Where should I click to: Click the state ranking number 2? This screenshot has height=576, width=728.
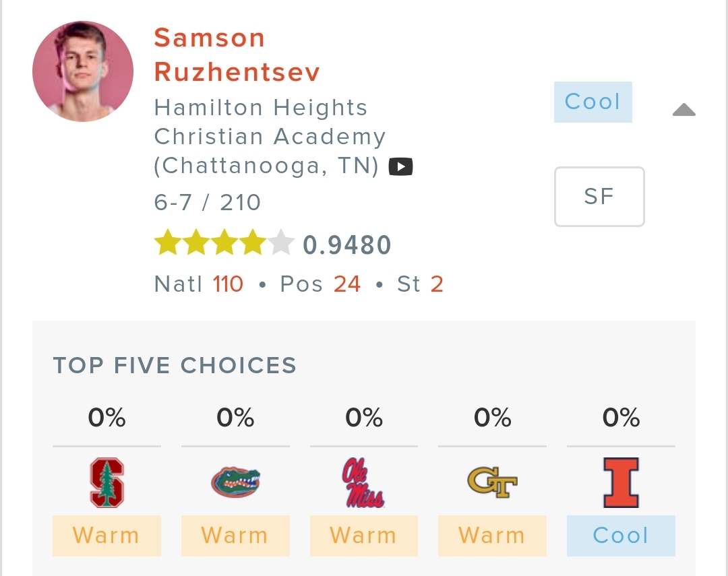pos(437,284)
